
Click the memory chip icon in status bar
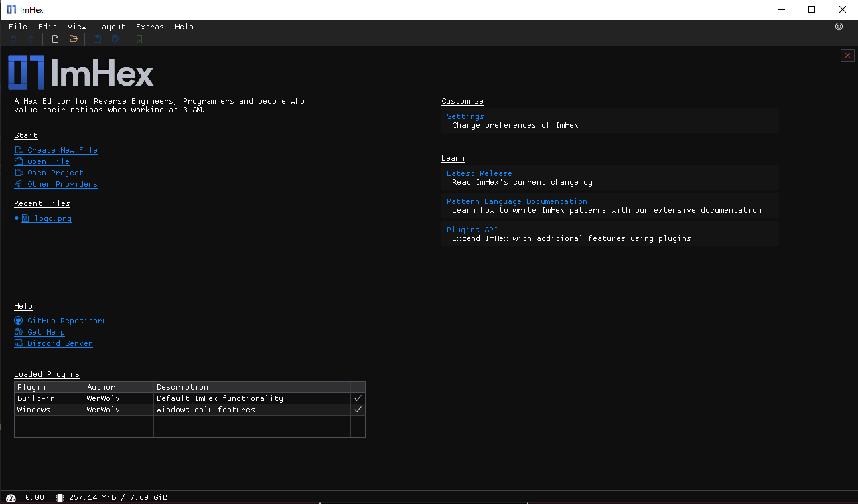click(60, 497)
